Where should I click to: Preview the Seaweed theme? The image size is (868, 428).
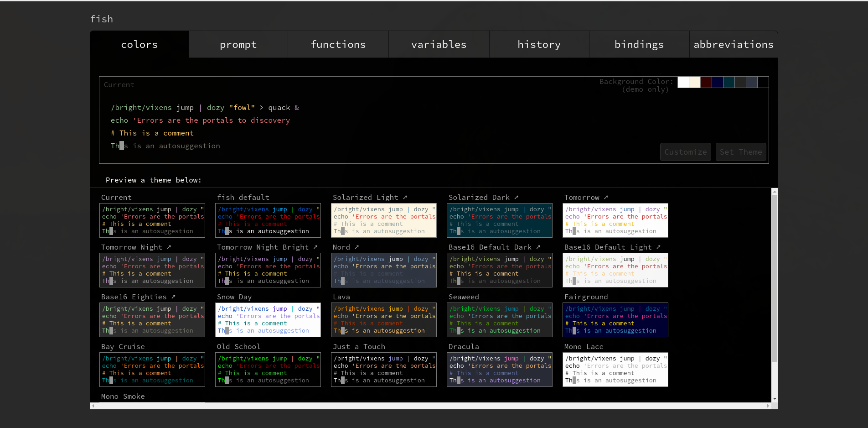(500, 320)
